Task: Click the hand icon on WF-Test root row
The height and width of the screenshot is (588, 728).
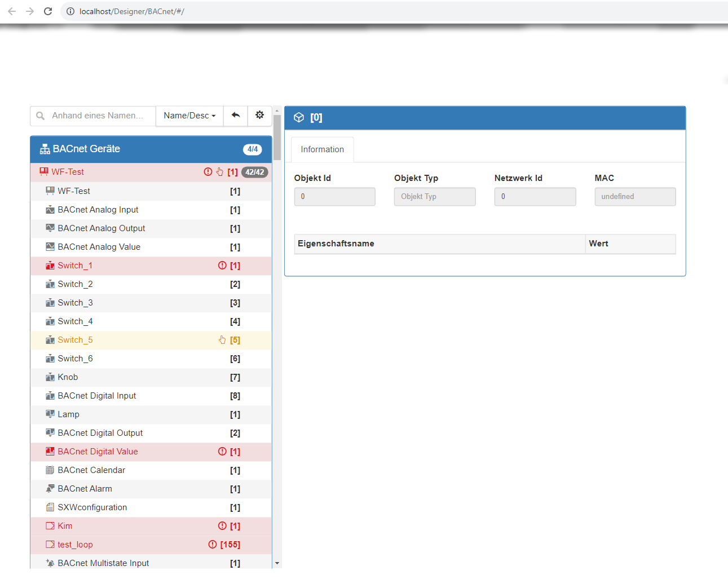Action: [x=220, y=172]
